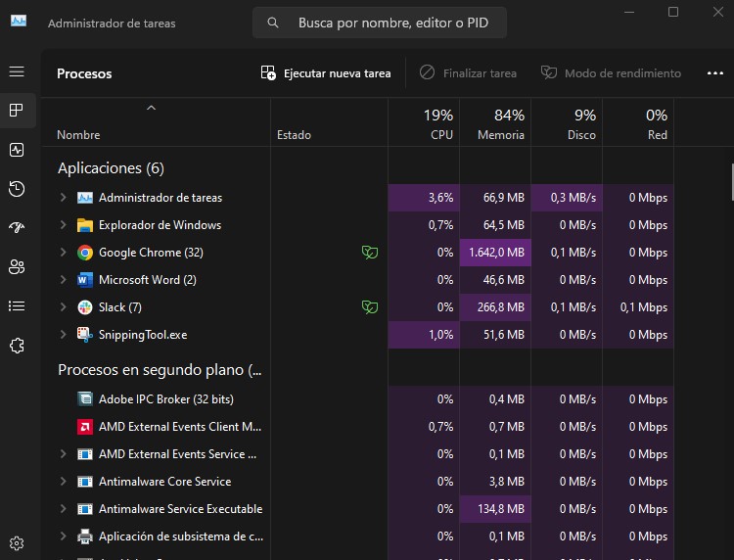Click the 266,8 MB Slack memory cell
The height and width of the screenshot is (560, 734).
(x=495, y=307)
